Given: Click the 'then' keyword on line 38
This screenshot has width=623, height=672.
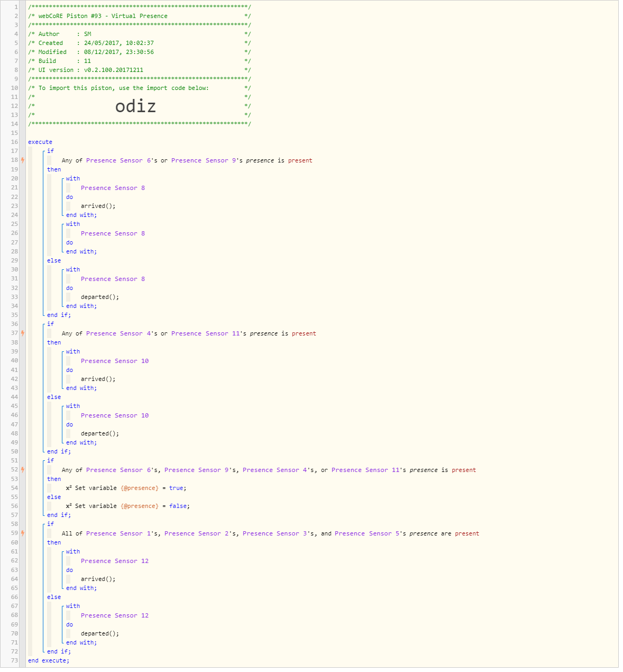Looking at the screenshot, I should point(54,342).
